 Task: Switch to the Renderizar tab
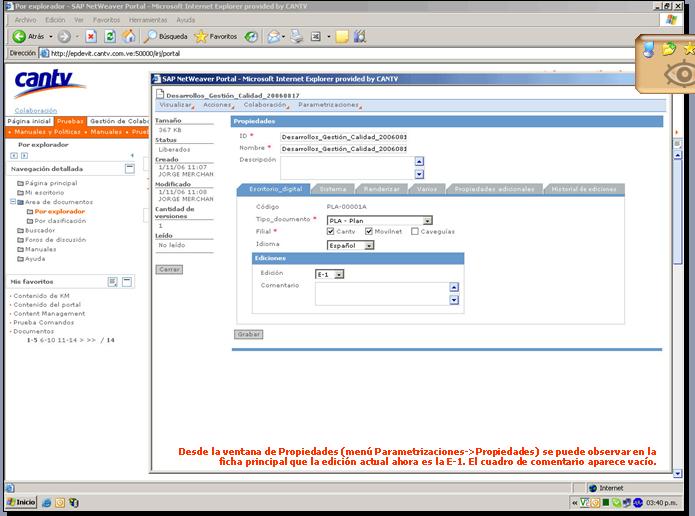coord(381,189)
